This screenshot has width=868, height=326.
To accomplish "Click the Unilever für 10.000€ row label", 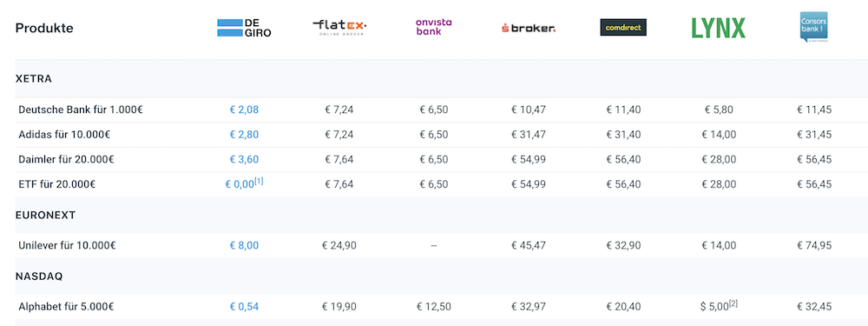I will click(x=68, y=246).
